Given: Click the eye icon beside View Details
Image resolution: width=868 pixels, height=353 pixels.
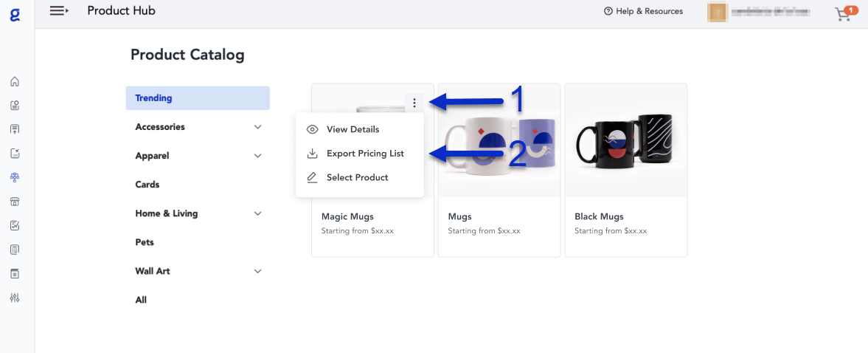Looking at the screenshot, I should pyautogui.click(x=312, y=130).
